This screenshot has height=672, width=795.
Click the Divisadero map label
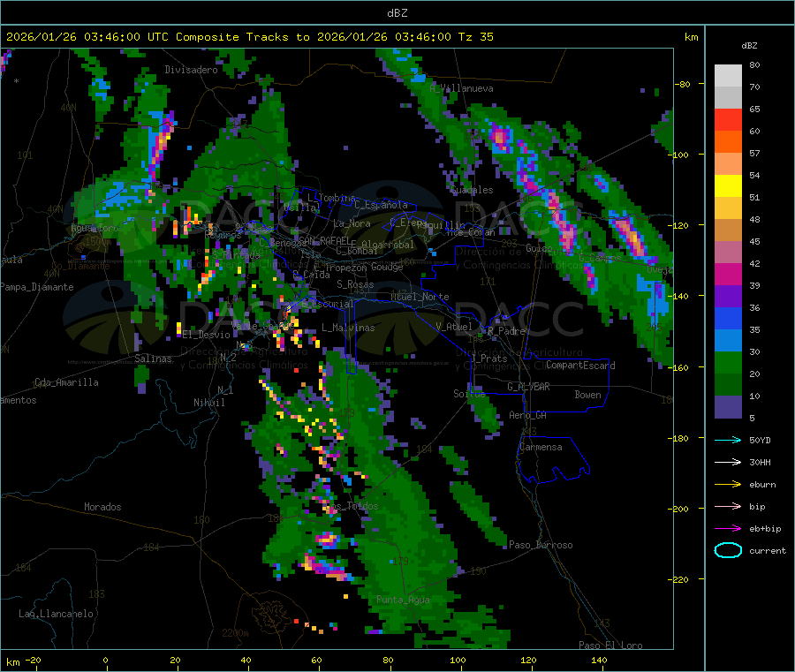(x=191, y=70)
